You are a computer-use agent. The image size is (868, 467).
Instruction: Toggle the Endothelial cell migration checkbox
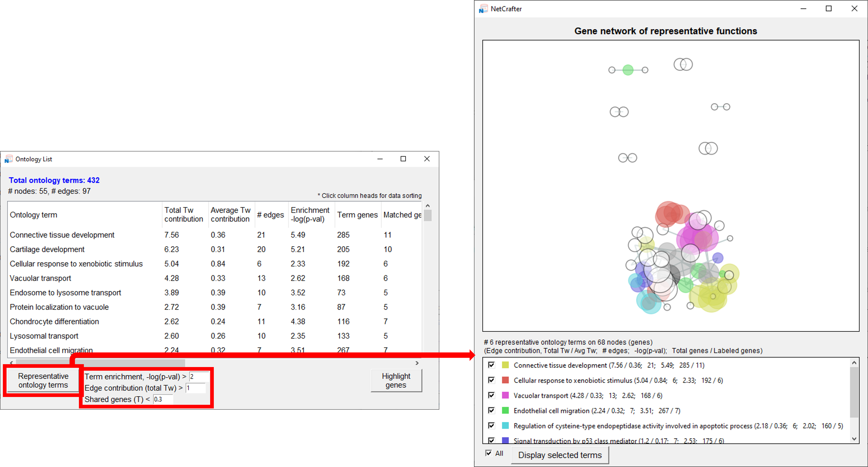point(491,411)
